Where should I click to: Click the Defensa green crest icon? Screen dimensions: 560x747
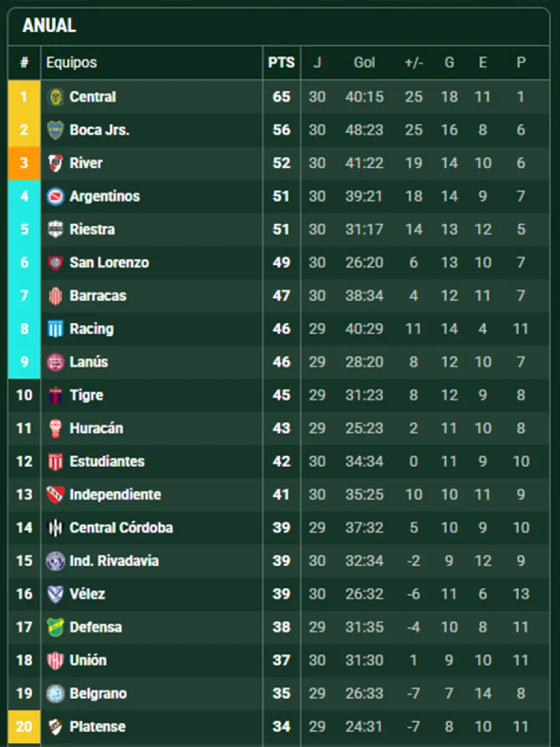click(x=55, y=627)
